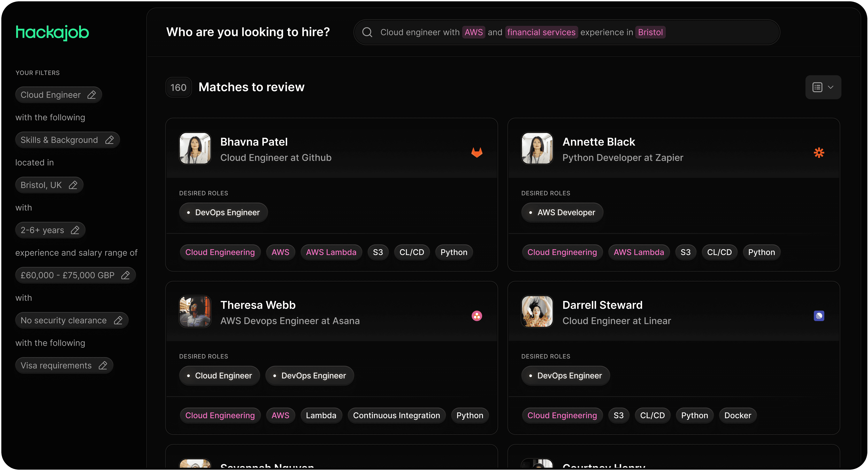868x471 pixels.
Task: Edit the Visa requirements pencil icon
Action: coord(103,366)
